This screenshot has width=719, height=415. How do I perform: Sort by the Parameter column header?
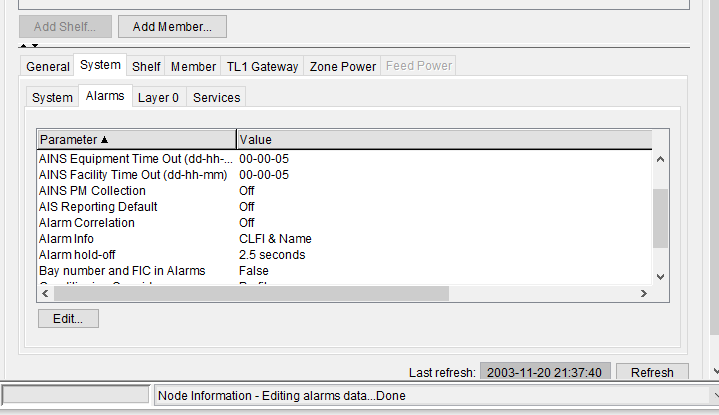(x=136, y=139)
